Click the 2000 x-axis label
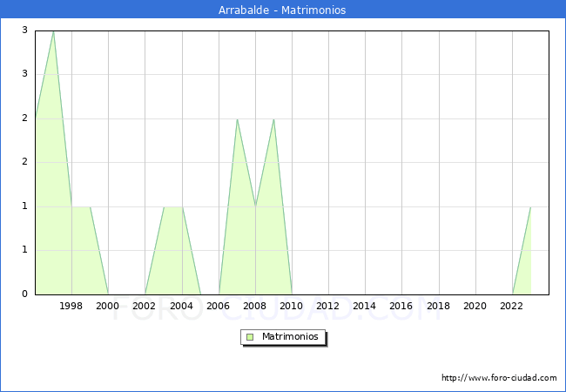This screenshot has width=566, height=392. point(107,306)
